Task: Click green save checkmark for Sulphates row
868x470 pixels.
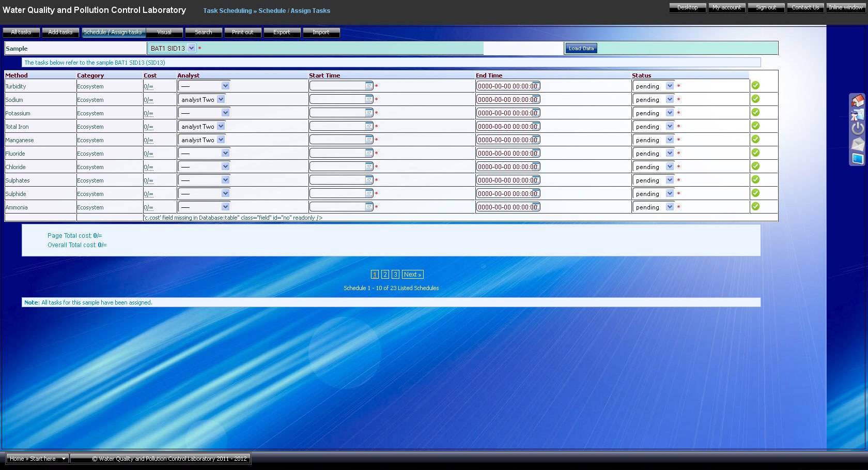Action: pyautogui.click(x=755, y=179)
